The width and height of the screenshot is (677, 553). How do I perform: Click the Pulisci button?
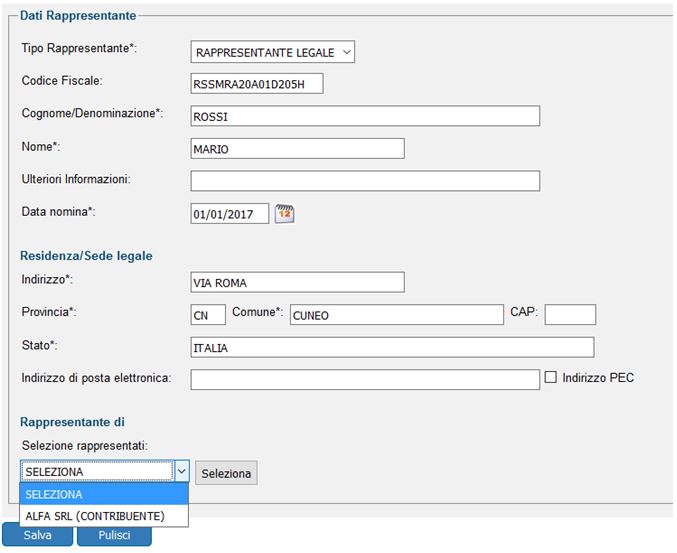[x=114, y=535]
